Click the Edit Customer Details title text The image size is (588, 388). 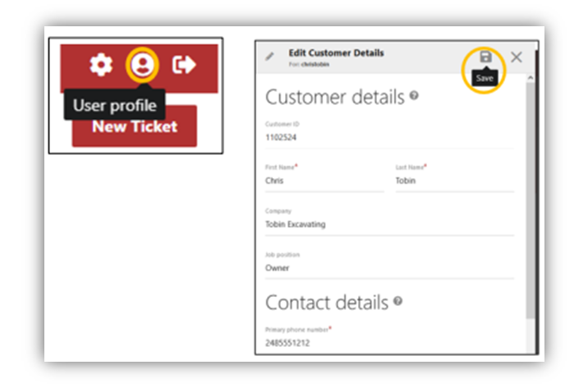pos(336,52)
